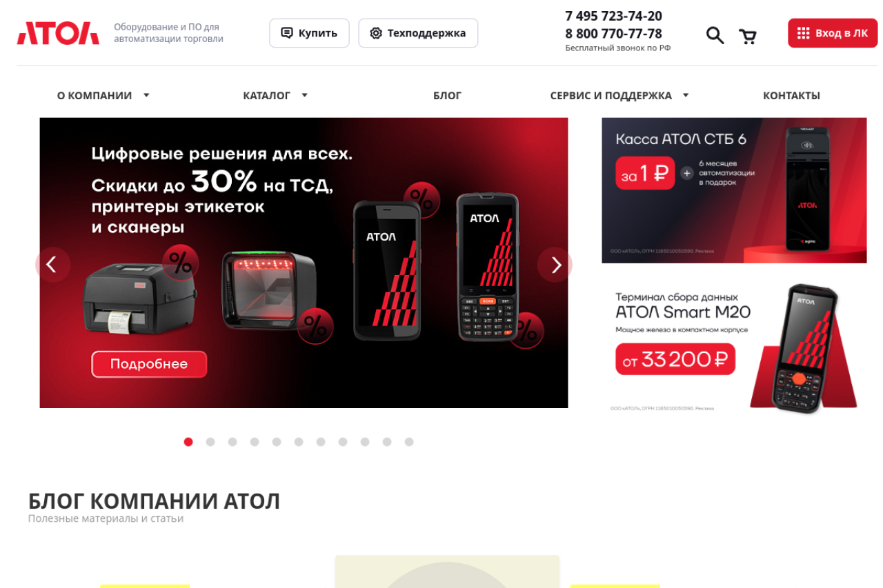
Task: Advance to next banner slide arrow
Action: [556, 265]
